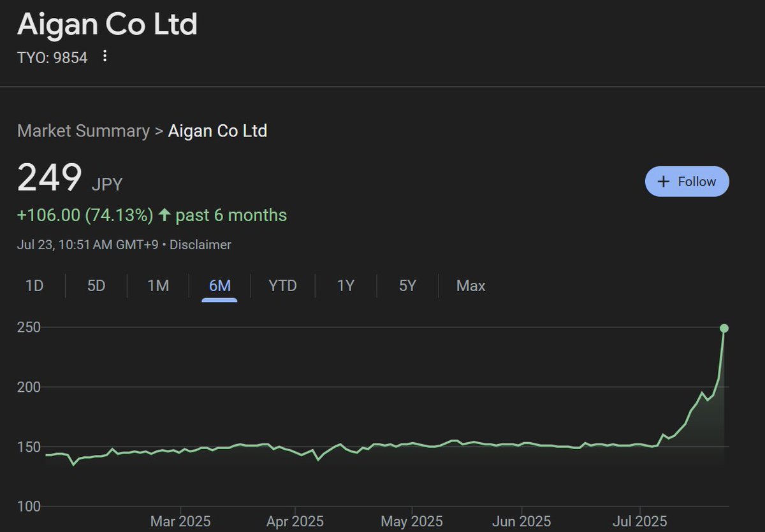Viewport: 765px width, 532px height.
Task: Click the latest price point on the chart
Action: pos(724,328)
